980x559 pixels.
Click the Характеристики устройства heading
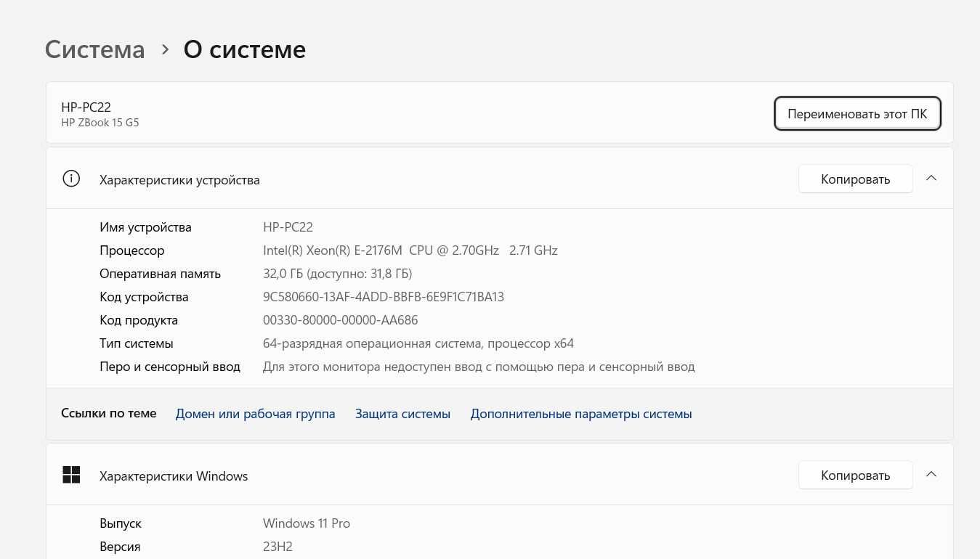(x=179, y=179)
